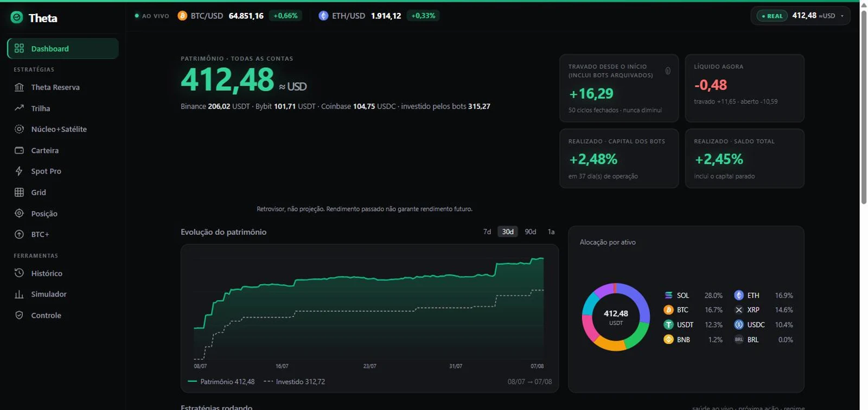Select the 1a chart range
This screenshot has height=410, width=868.
pyautogui.click(x=551, y=232)
